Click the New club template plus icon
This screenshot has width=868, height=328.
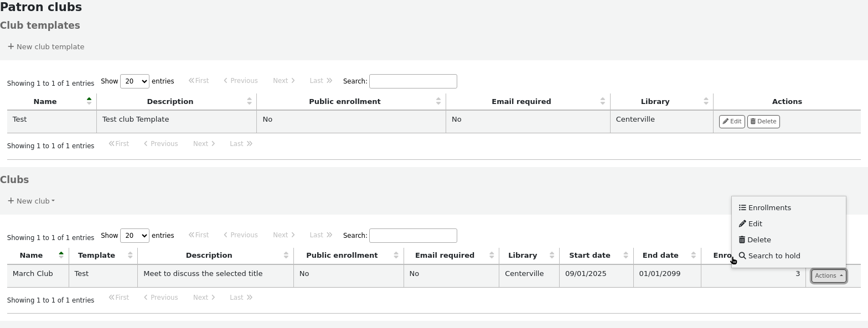pos(11,46)
